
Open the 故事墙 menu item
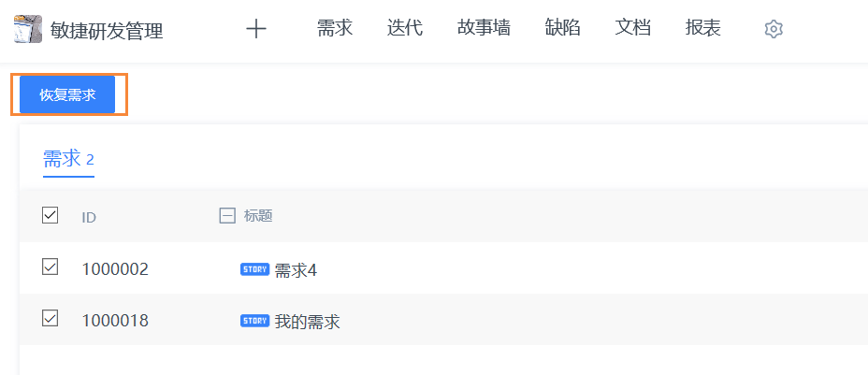484,28
